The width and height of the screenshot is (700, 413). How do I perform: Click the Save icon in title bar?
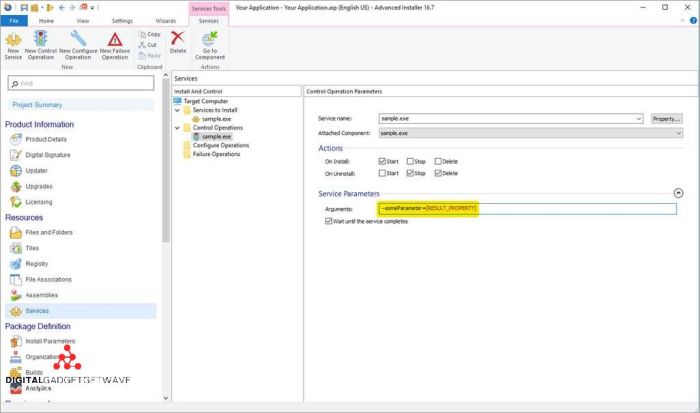pyautogui.click(x=24, y=8)
